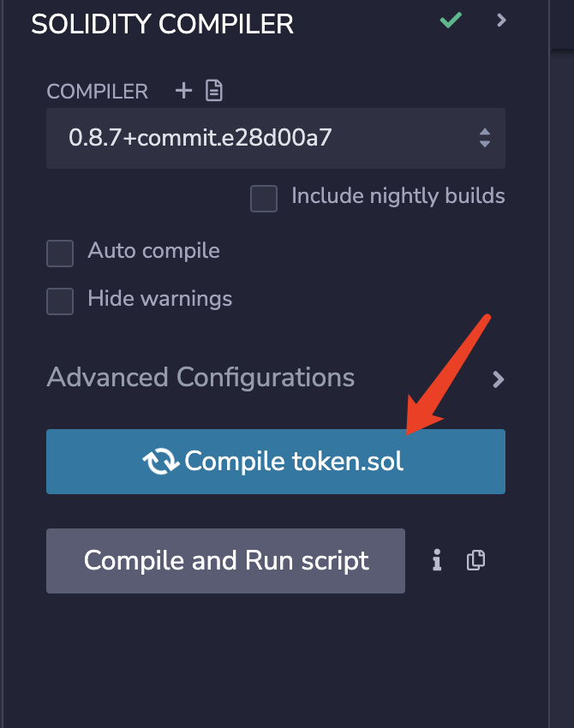Click the Hide warnings label text
Viewport: 574px width, 728px height.
click(159, 299)
